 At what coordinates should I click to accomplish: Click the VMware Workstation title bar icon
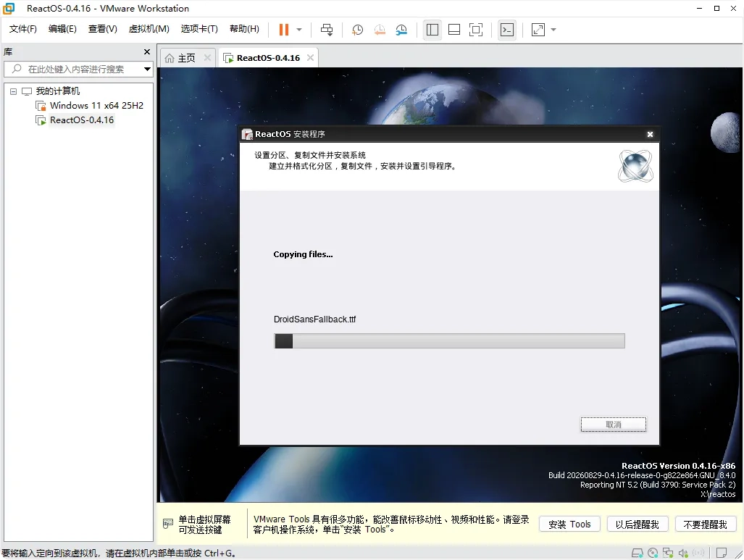[x=9, y=8]
